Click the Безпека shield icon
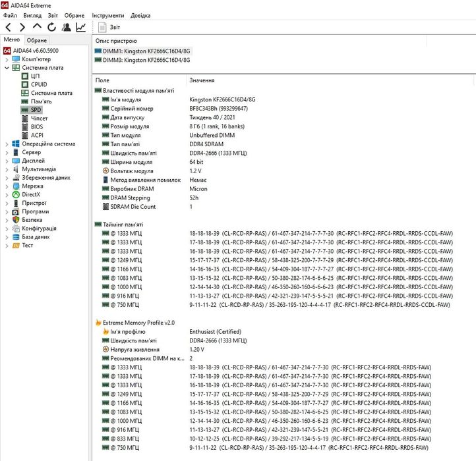Image resolution: width=476 pixels, height=461 pixels. [16, 220]
